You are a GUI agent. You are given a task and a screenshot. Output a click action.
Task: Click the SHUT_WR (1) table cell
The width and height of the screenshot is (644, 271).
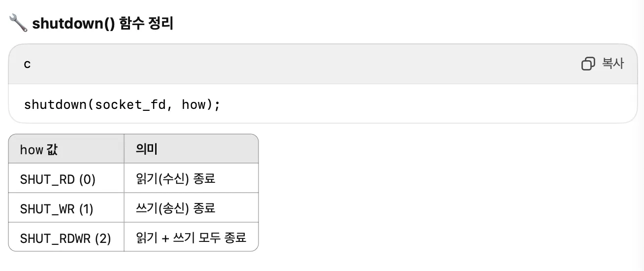coord(57,209)
